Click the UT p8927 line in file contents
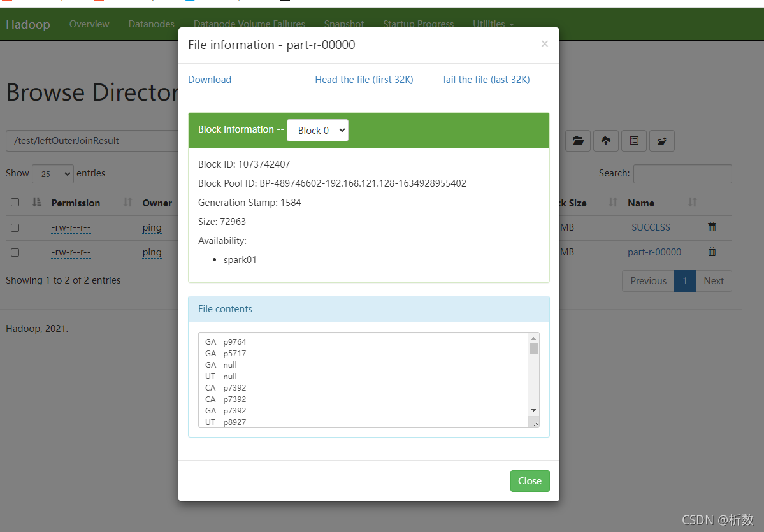Image resolution: width=764 pixels, height=532 pixels. (x=226, y=422)
